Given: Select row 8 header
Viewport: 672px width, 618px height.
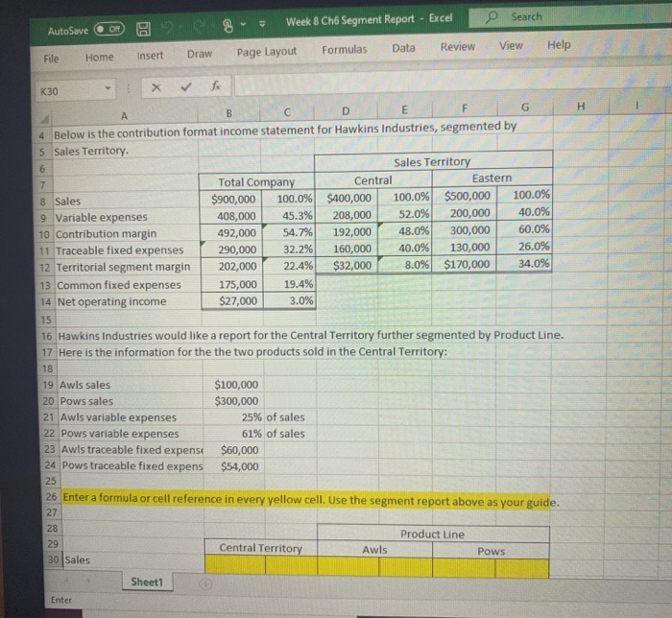Looking at the screenshot, I should 45,202.
